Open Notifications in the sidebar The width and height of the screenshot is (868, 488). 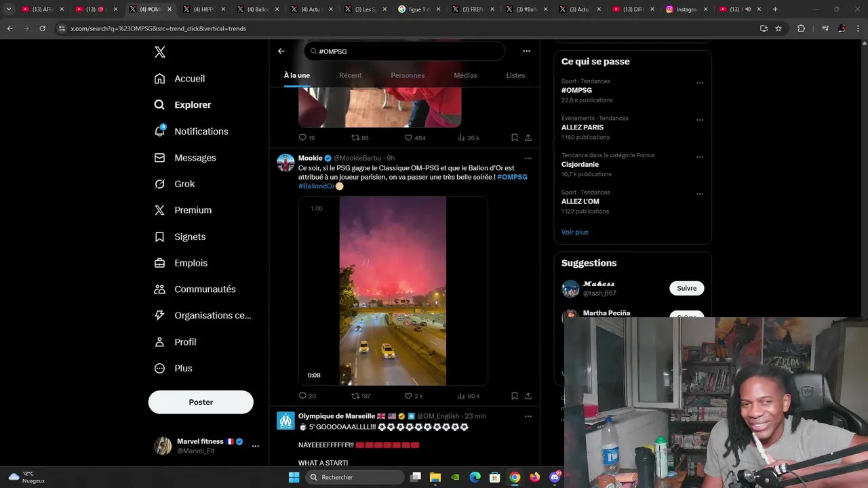[x=191, y=131]
